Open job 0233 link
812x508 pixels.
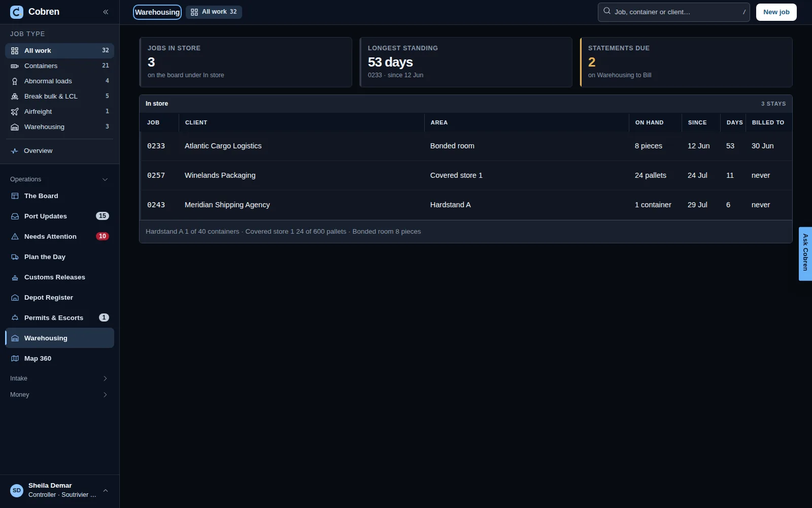[x=156, y=146]
